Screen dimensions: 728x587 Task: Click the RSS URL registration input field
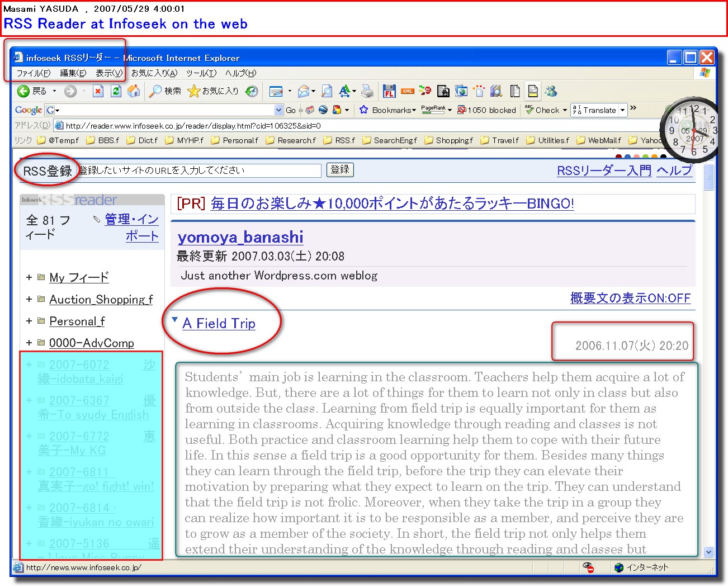tap(199, 171)
